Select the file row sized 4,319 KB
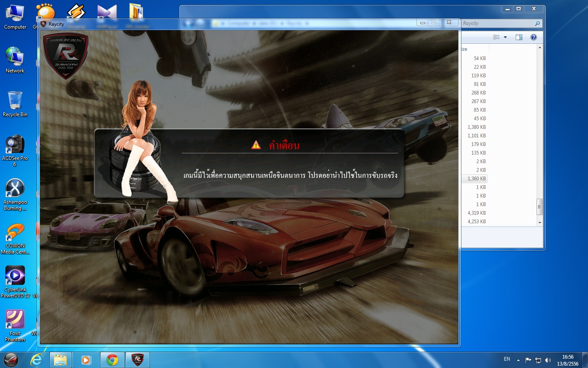Viewport: 588px width, 368px height. point(474,213)
